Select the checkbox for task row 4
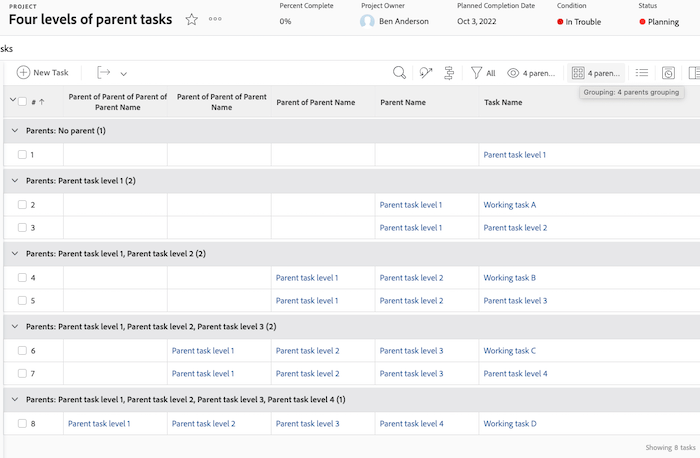The image size is (700, 458). pos(22,278)
